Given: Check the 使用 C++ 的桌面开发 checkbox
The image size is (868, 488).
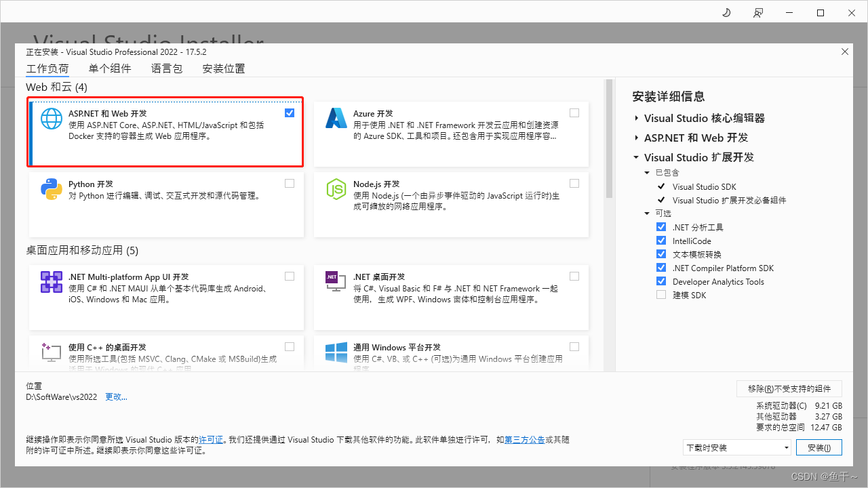Looking at the screenshot, I should tap(290, 346).
